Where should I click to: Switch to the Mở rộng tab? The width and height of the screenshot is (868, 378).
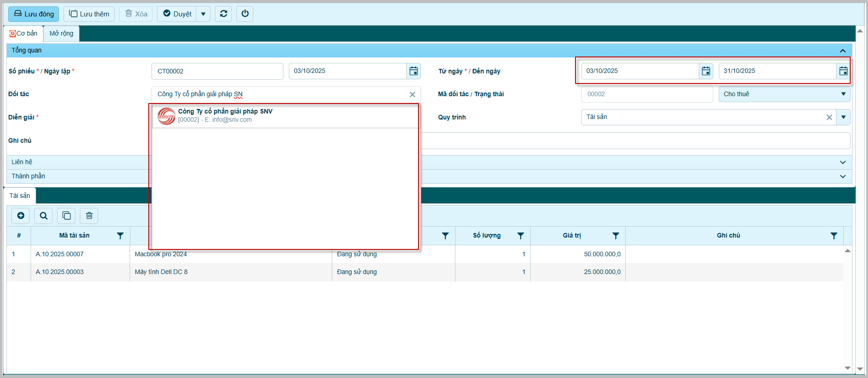click(61, 33)
